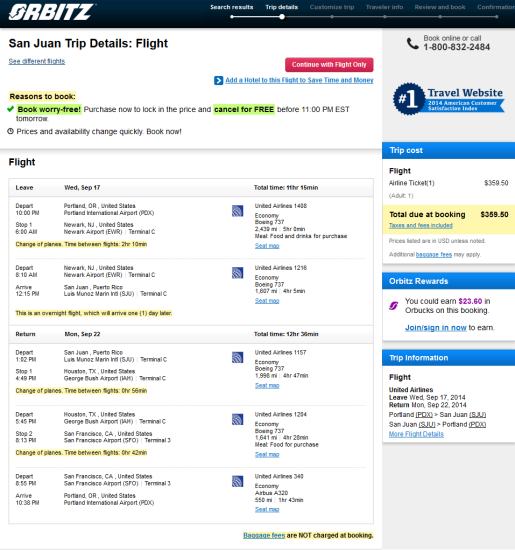Click Continue with Flight Only button
The width and height of the screenshot is (515, 550).
point(329,65)
